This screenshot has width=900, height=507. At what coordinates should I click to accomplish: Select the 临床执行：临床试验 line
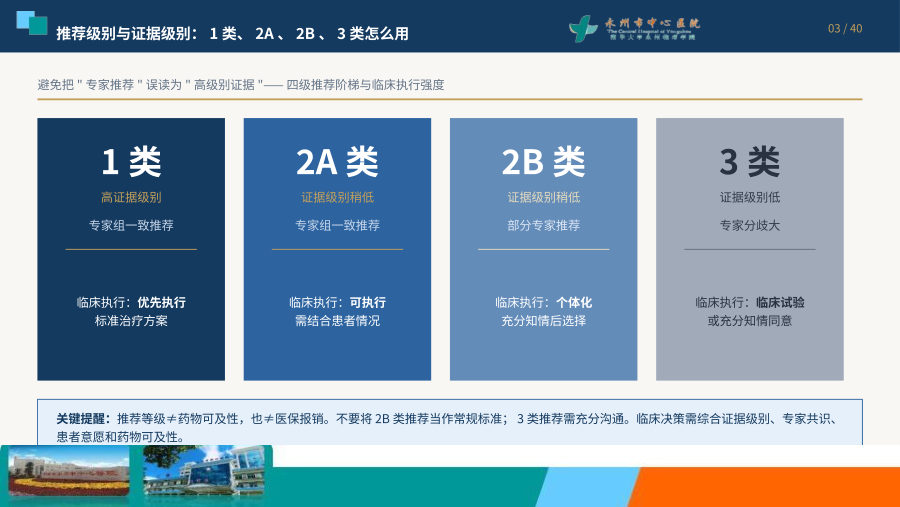coord(750,302)
